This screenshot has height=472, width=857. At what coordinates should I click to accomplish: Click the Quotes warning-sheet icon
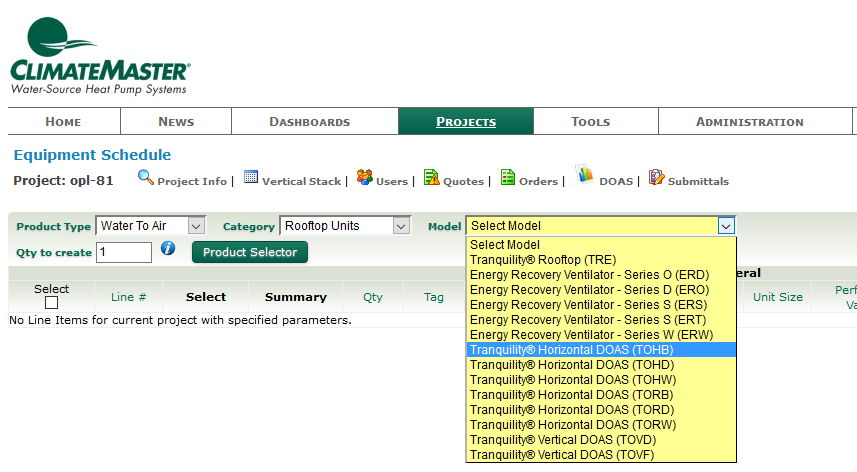[x=432, y=177]
